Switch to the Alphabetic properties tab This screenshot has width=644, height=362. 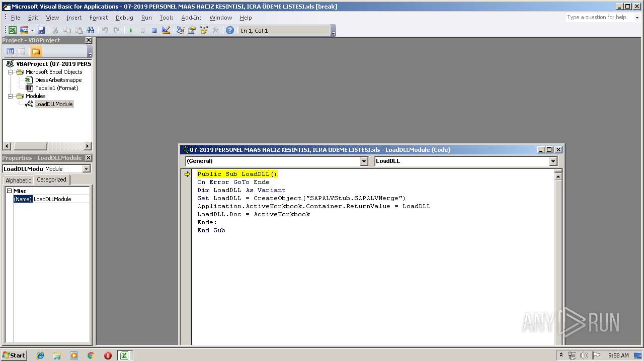tap(18, 180)
